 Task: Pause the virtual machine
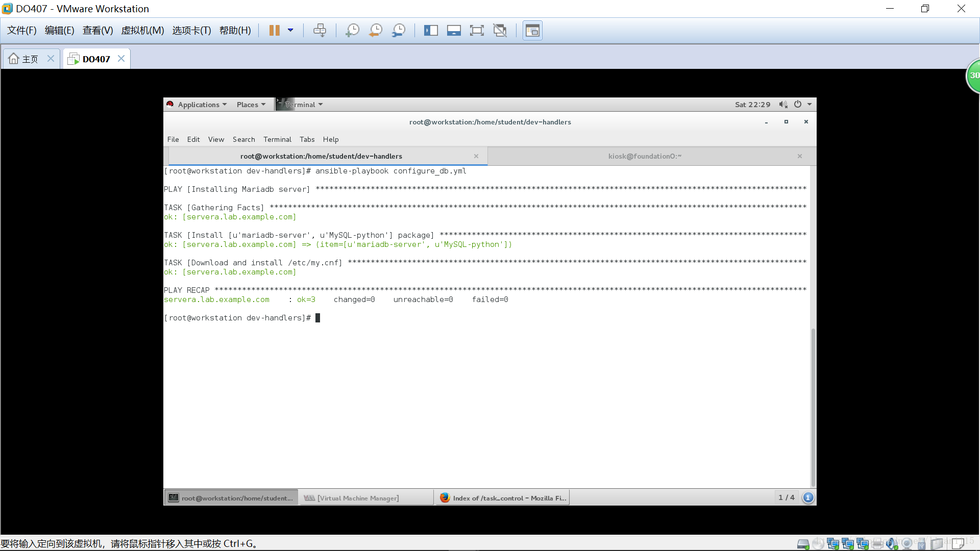click(274, 31)
